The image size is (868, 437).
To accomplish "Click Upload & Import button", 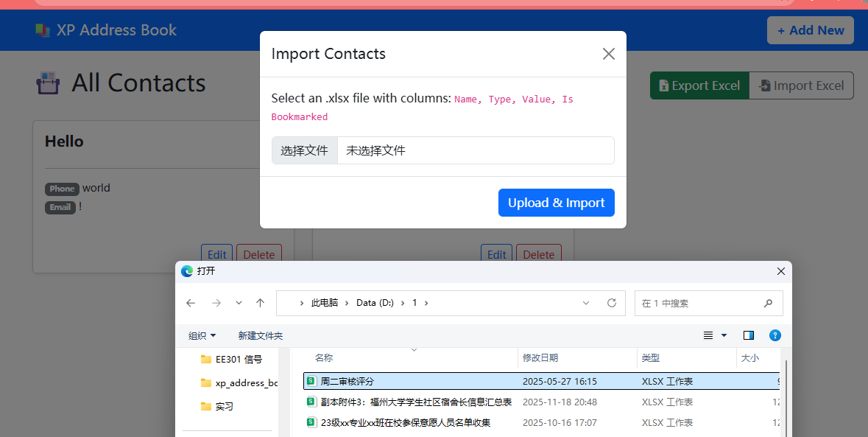I will 557,202.
